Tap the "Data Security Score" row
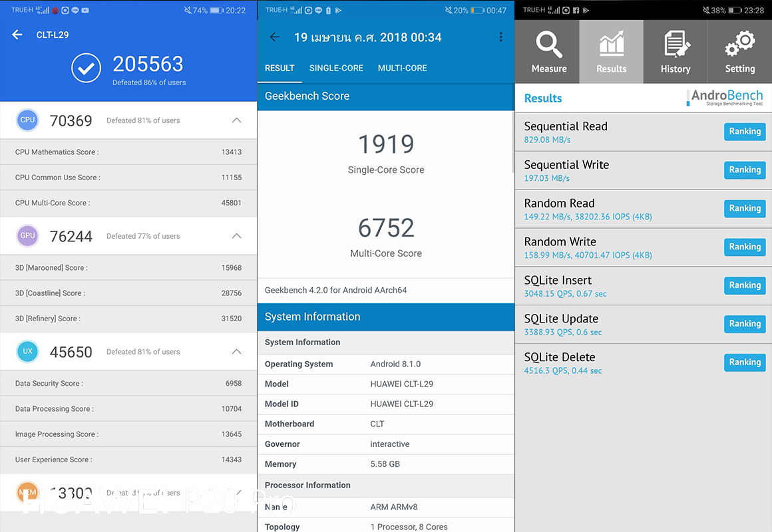This screenshot has width=772, height=532. coord(128,384)
